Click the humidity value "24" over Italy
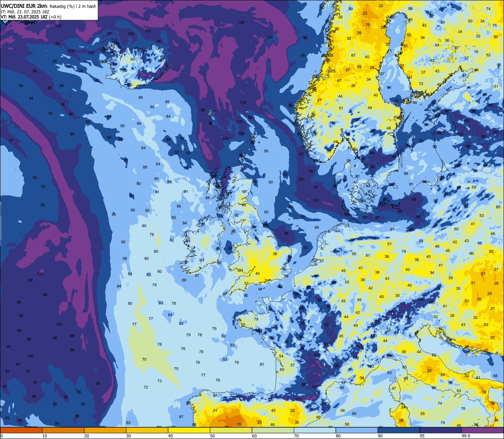The height and width of the screenshot is (439, 504). (443, 375)
